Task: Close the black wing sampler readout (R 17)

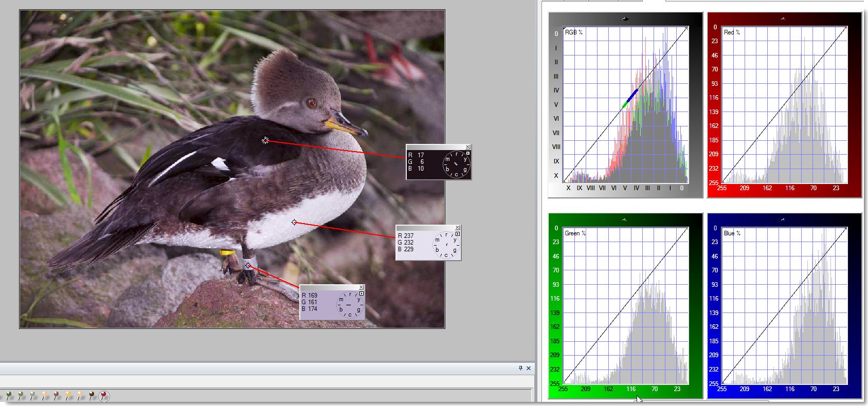Action: (468, 147)
